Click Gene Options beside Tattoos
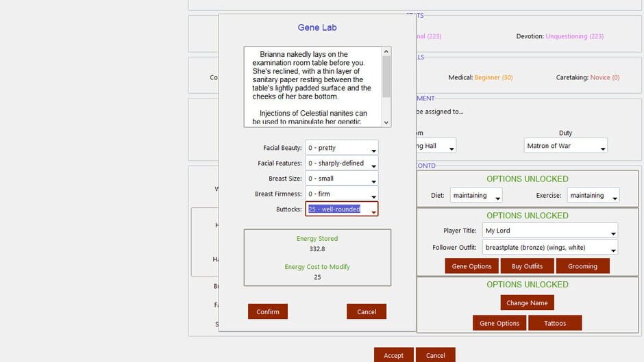The width and height of the screenshot is (644, 362). 499,323
